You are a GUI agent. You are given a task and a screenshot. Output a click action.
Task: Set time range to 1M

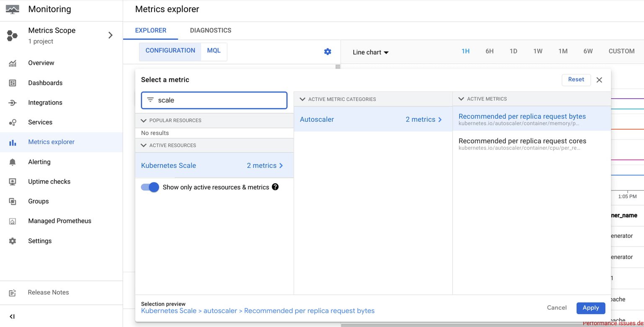coord(563,51)
